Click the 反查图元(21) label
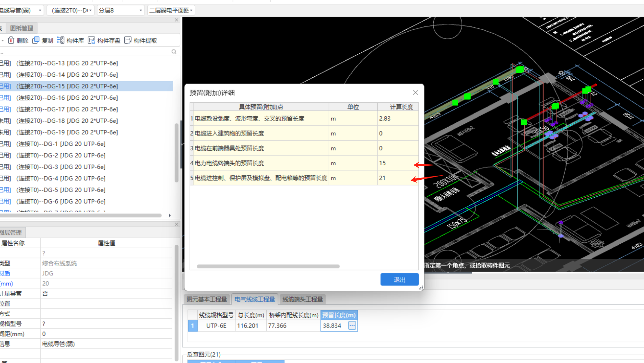This screenshot has height=363, width=644. point(204,354)
